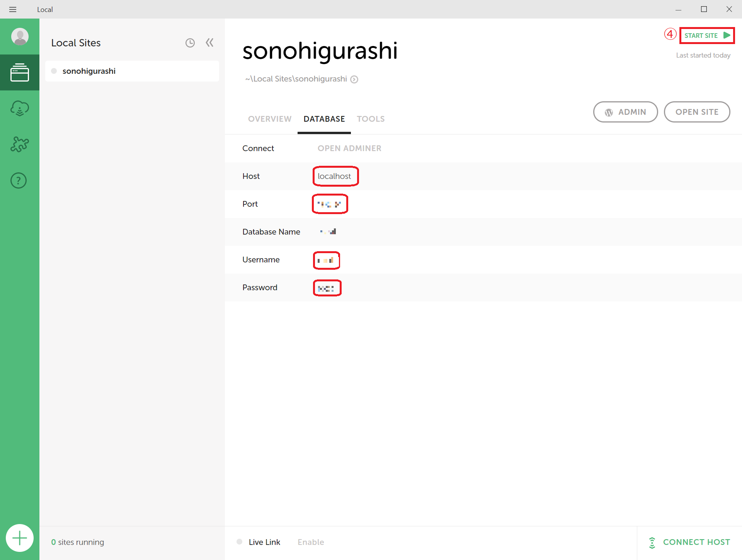Click the sites running status text
The height and width of the screenshot is (560, 742).
tap(78, 542)
